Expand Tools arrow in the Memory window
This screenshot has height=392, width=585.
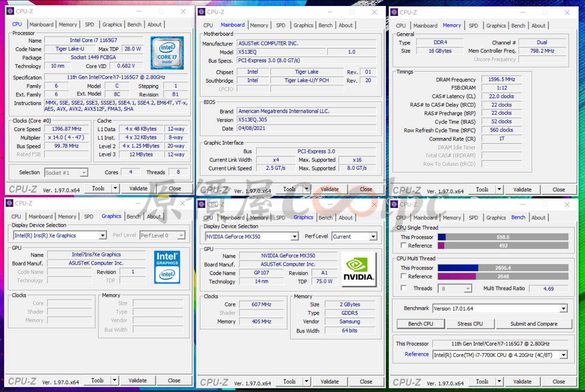click(499, 189)
